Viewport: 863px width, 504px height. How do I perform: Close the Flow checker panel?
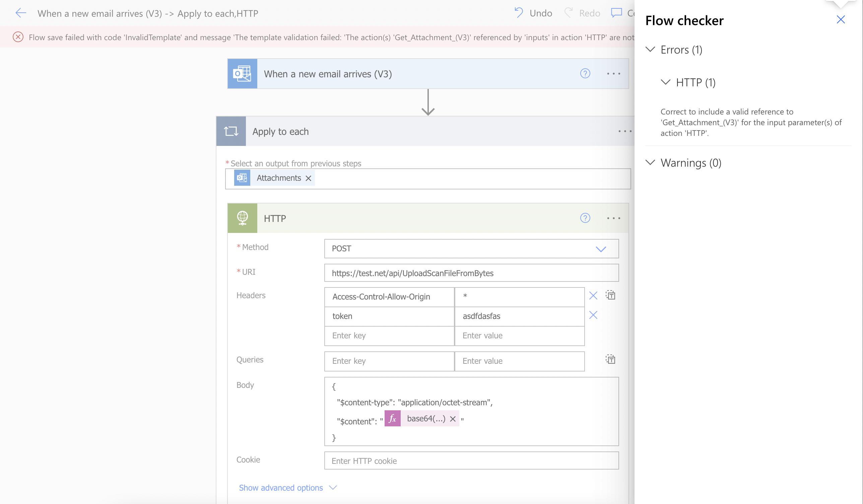(x=841, y=19)
